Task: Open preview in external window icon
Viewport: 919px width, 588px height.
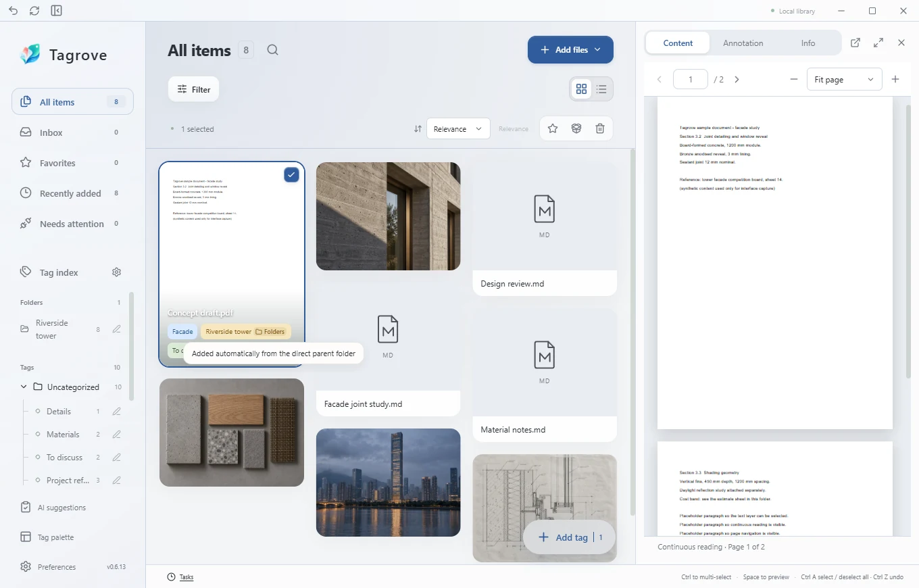Action: coord(855,43)
